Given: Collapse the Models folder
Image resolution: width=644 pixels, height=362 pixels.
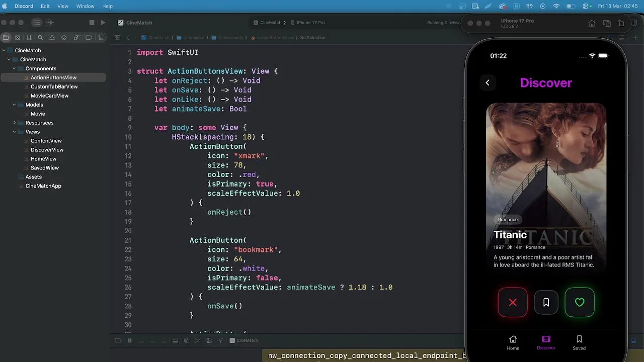Looking at the screenshot, I should pyautogui.click(x=14, y=105).
